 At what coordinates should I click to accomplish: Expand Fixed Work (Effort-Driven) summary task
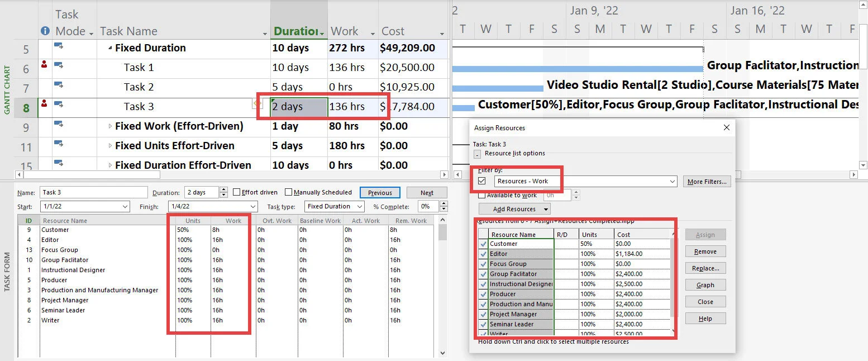coord(111,126)
